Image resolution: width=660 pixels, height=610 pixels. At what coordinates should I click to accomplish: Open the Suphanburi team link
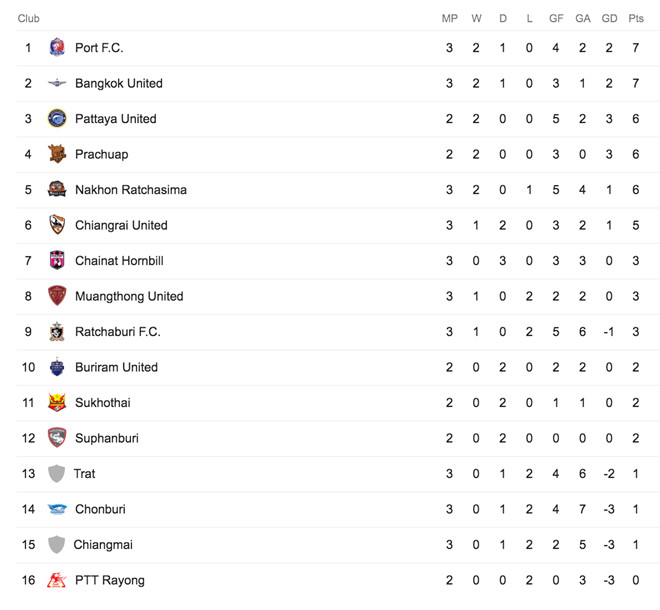tap(107, 438)
